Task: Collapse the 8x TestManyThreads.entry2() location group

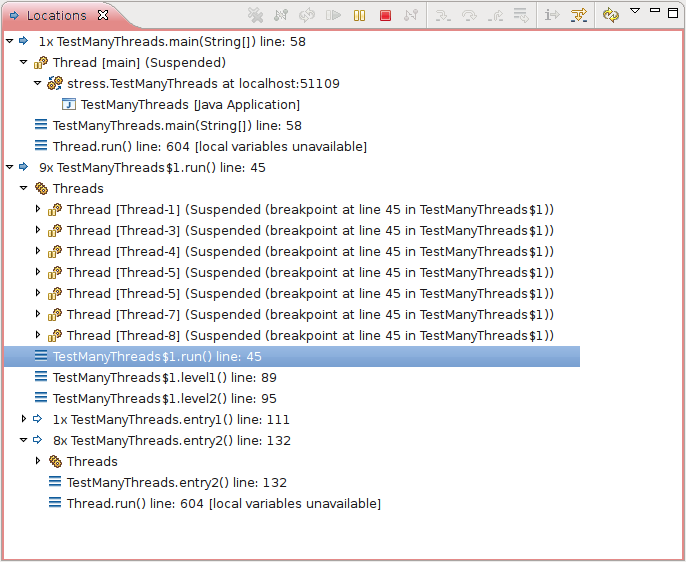Action: pyautogui.click(x=24, y=440)
